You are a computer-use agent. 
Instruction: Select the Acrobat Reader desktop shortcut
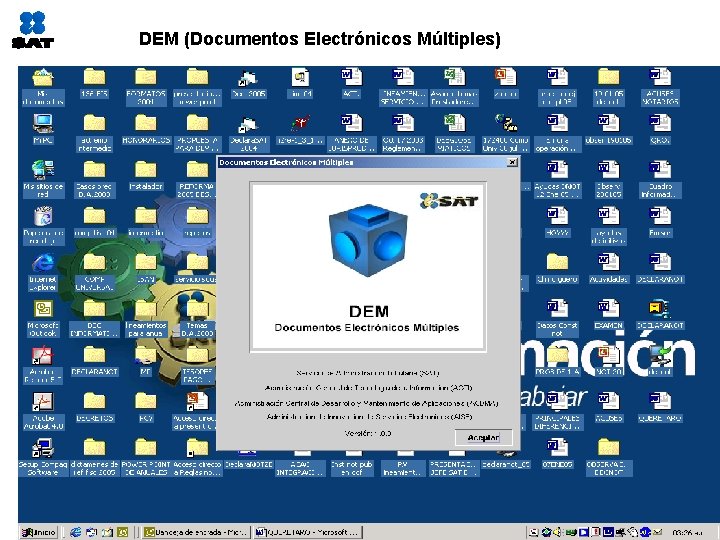pyautogui.click(x=42, y=364)
